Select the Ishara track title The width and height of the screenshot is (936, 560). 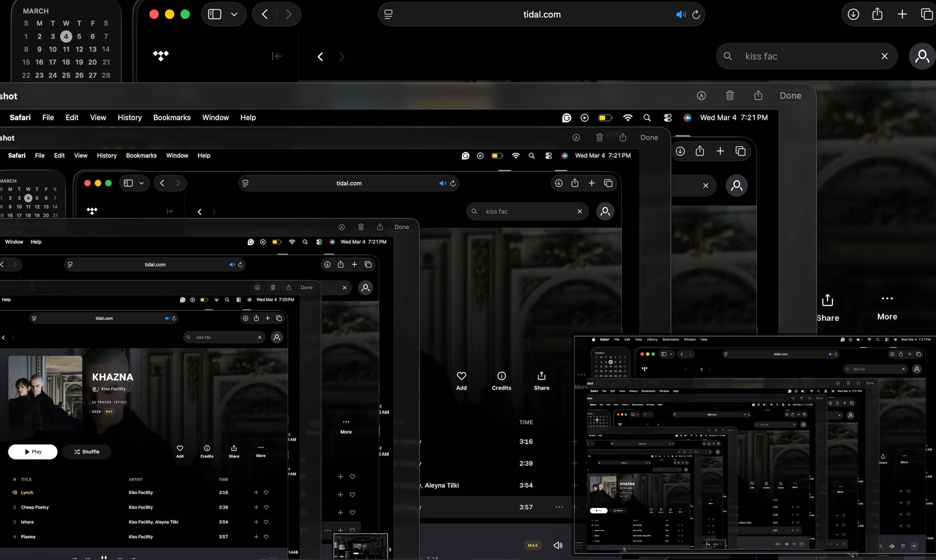coord(27,522)
